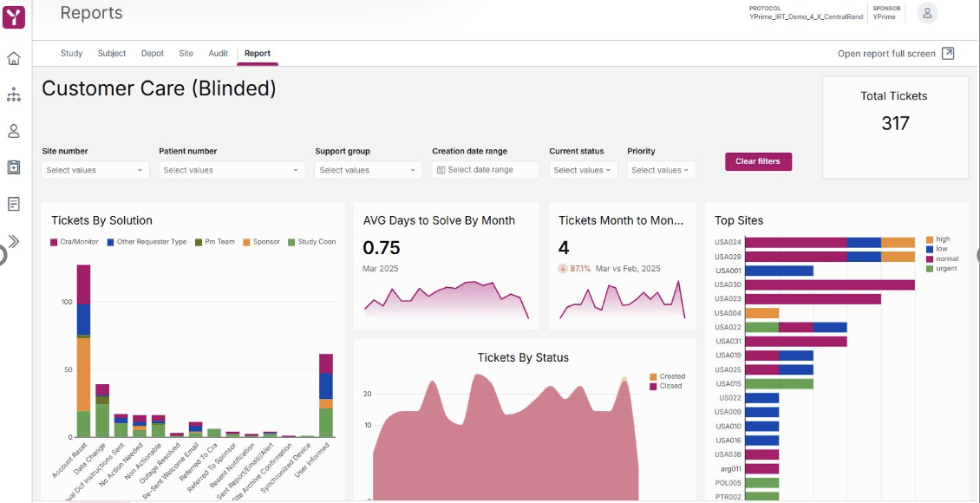The width and height of the screenshot is (980, 503).
Task: Toggle Other Requester Type legend swatch
Action: [x=110, y=242]
